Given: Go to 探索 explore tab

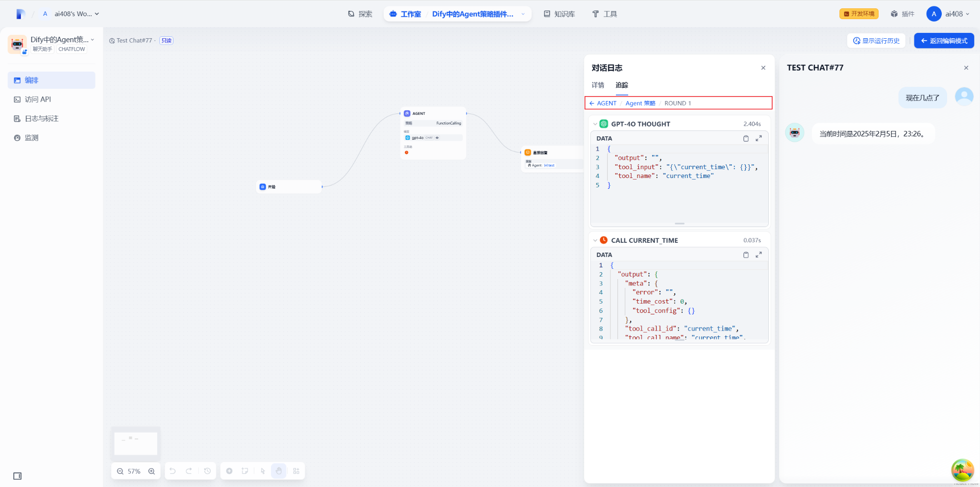Looking at the screenshot, I should (x=360, y=14).
